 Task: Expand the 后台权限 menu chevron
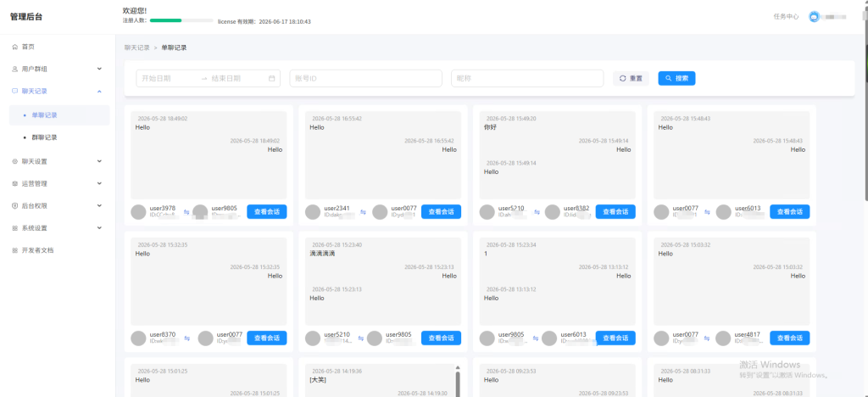coord(99,205)
